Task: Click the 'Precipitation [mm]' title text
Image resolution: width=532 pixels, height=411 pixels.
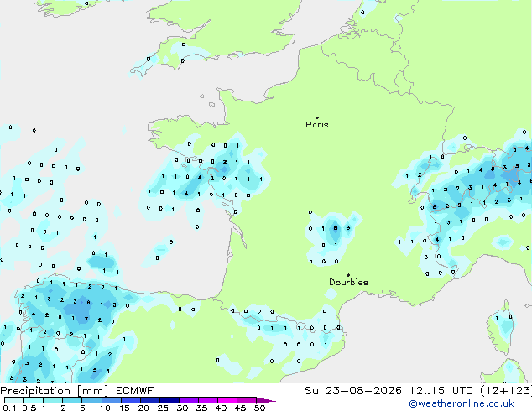Action: [x=55, y=391]
